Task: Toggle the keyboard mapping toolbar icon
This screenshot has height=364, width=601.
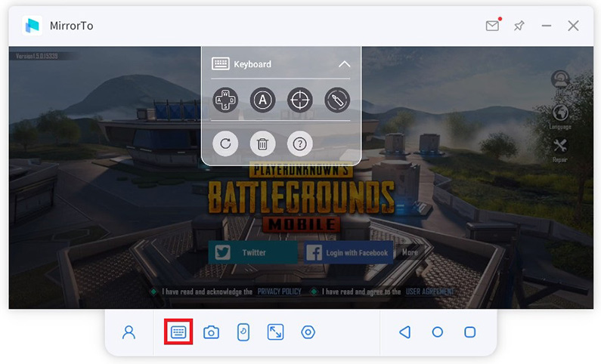Action: pos(178,332)
